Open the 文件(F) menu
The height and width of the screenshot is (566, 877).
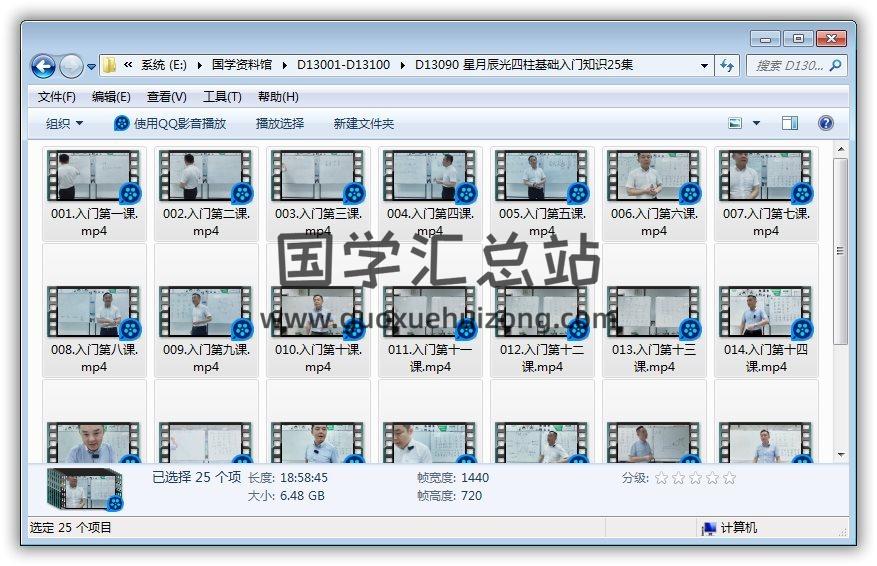coord(56,97)
